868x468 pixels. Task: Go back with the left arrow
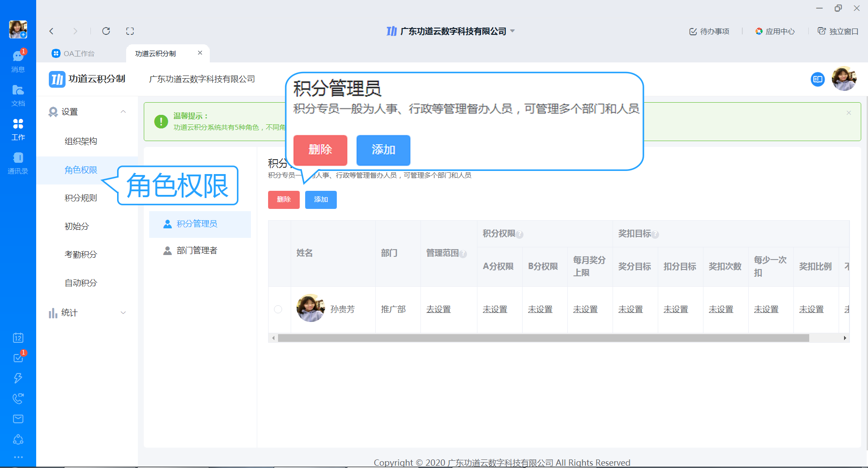click(x=52, y=31)
